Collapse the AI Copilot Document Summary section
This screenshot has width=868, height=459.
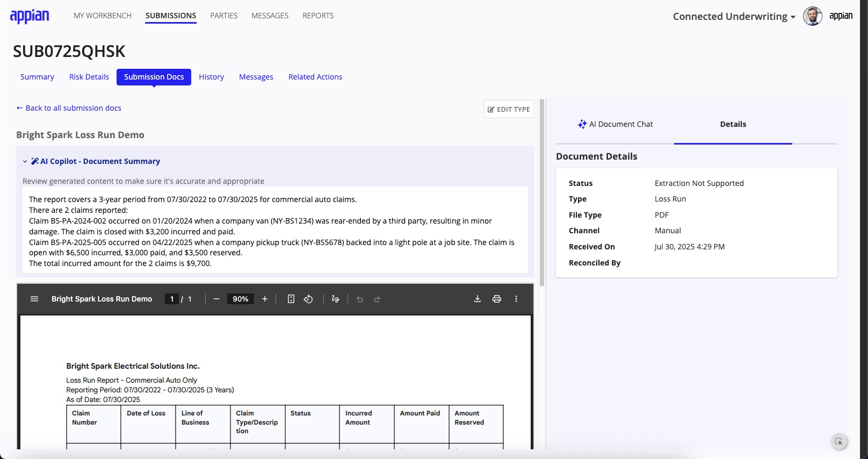tap(25, 161)
